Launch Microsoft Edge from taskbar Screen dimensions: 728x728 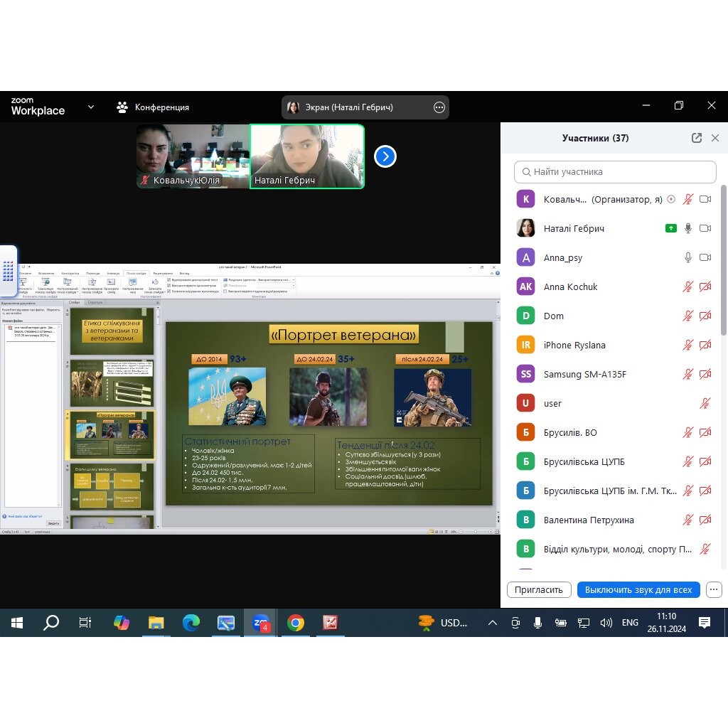[x=191, y=623]
